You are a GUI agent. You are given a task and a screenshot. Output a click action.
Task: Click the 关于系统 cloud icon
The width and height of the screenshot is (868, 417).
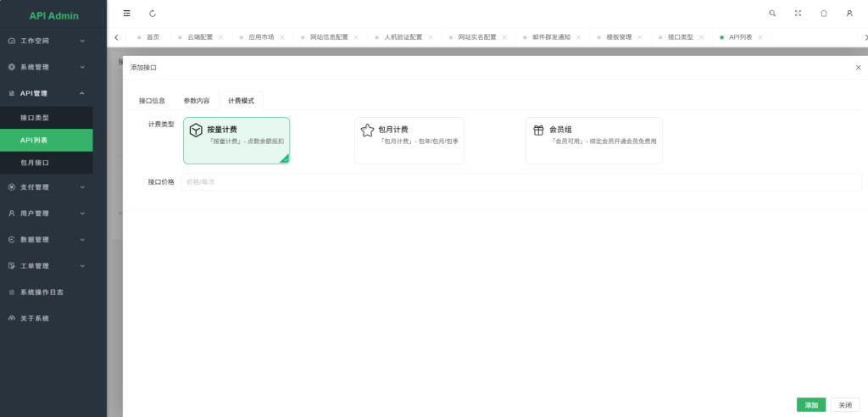(x=12, y=319)
